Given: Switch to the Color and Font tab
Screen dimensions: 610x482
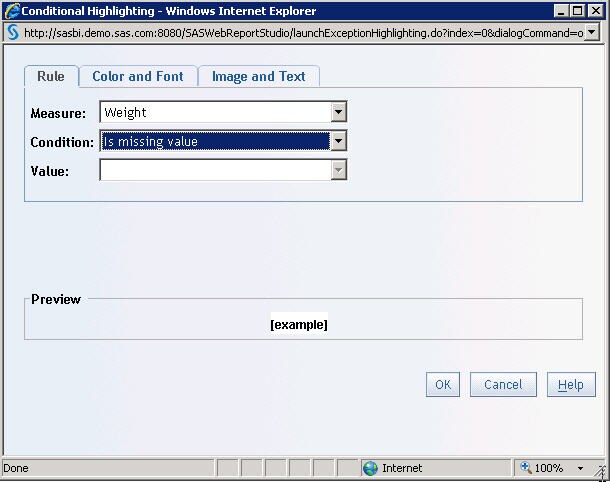Looking at the screenshot, I should pos(138,77).
